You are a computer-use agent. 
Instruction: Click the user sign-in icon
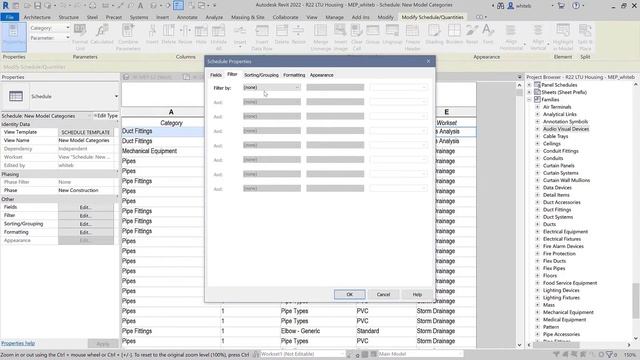pyautogui.click(x=510, y=6)
